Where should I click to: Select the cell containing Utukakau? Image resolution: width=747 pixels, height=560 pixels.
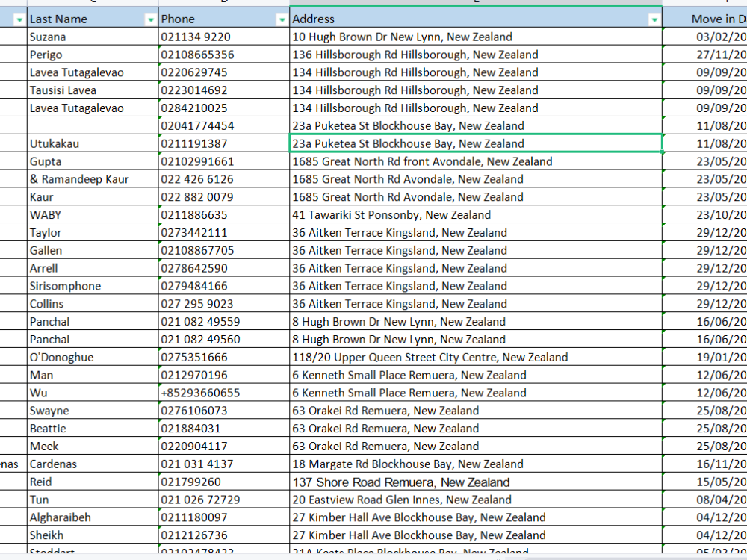pyautogui.click(x=93, y=143)
